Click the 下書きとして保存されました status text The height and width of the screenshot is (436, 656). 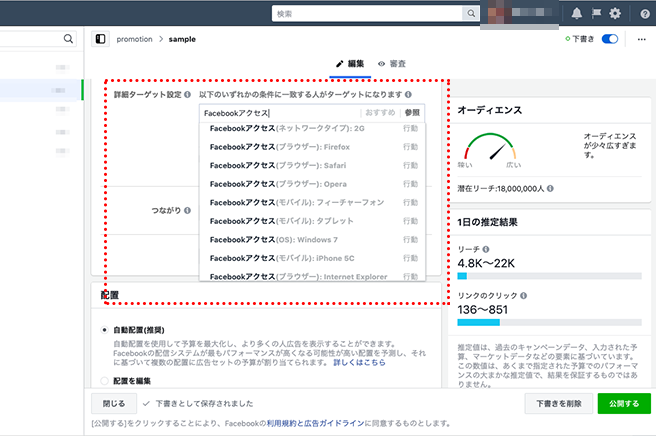(205, 404)
